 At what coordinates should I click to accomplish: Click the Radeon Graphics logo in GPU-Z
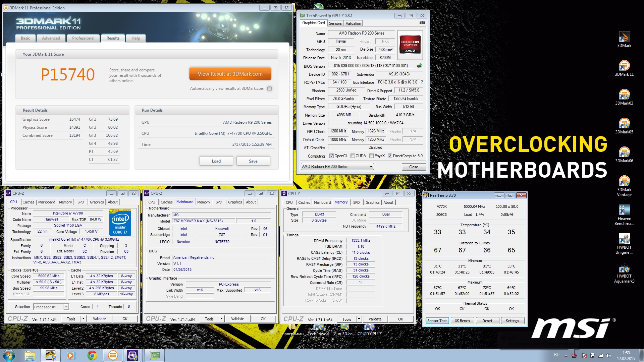[410, 45]
